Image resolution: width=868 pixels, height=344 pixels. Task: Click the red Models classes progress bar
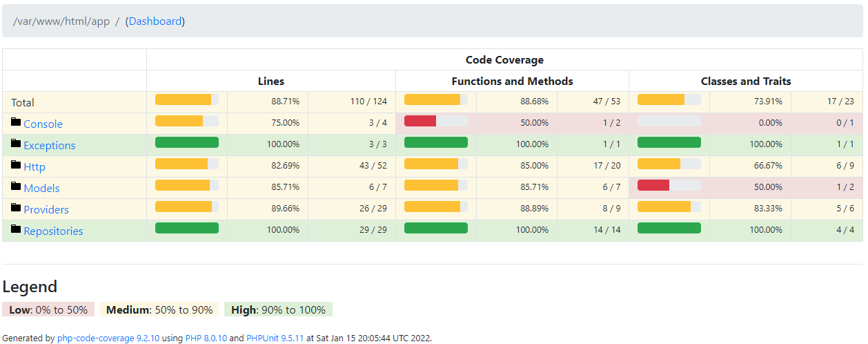point(669,185)
